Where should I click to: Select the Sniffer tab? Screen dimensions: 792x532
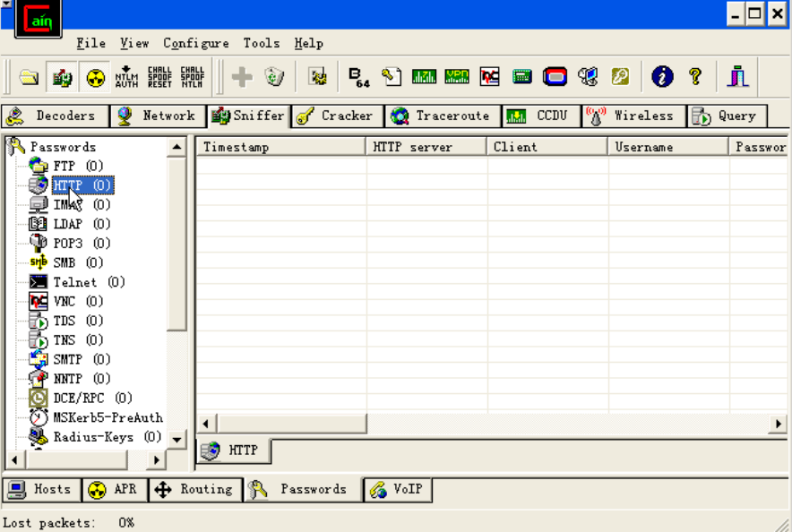(249, 116)
